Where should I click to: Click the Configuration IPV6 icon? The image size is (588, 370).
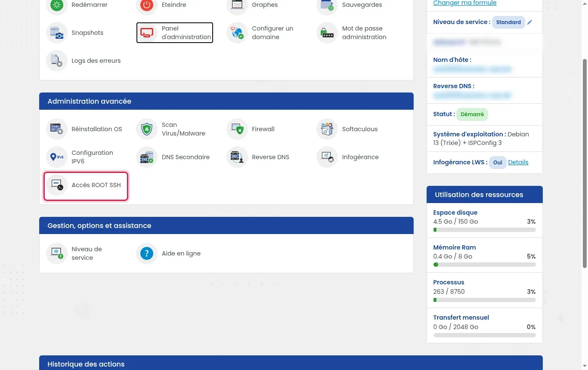[x=57, y=157]
